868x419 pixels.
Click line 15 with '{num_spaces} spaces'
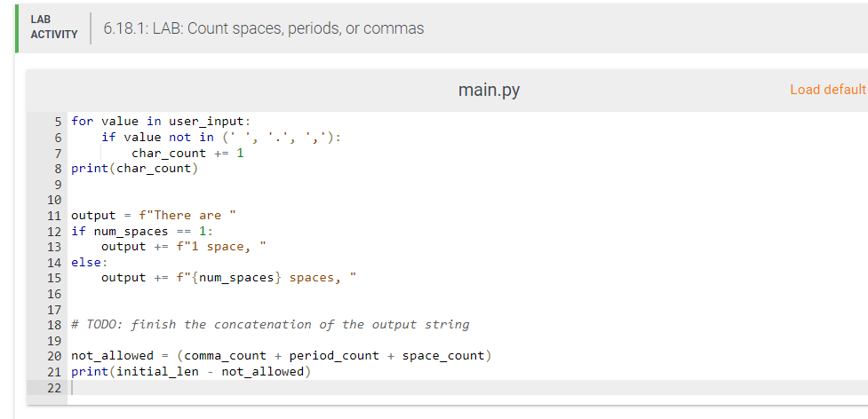tap(228, 278)
